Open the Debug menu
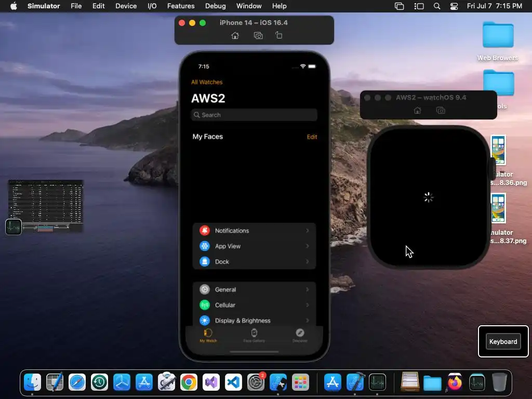Image resolution: width=532 pixels, height=399 pixels. coord(216,6)
